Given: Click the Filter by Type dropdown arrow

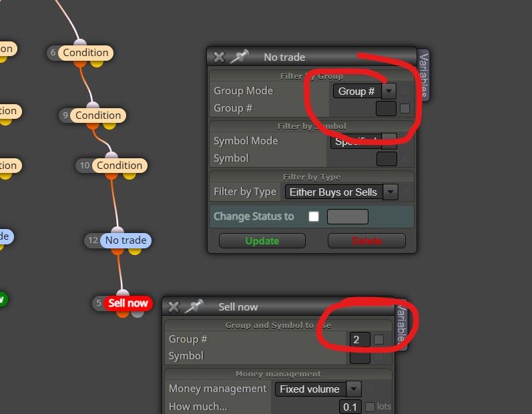Looking at the screenshot, I should pos(390,192).
